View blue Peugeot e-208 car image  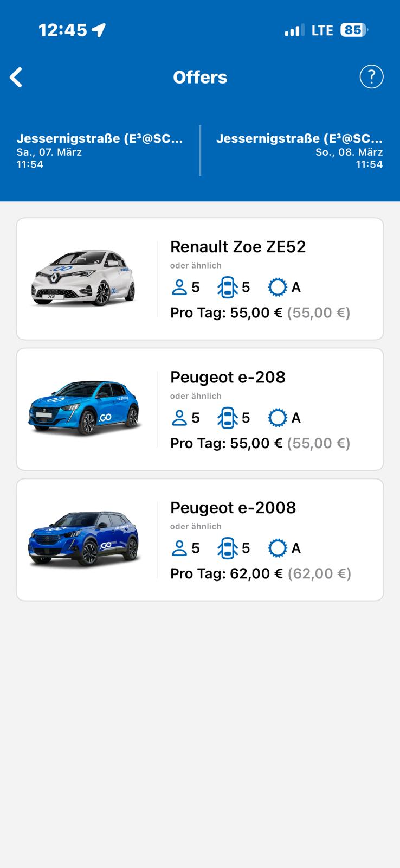tap(84, 408)
